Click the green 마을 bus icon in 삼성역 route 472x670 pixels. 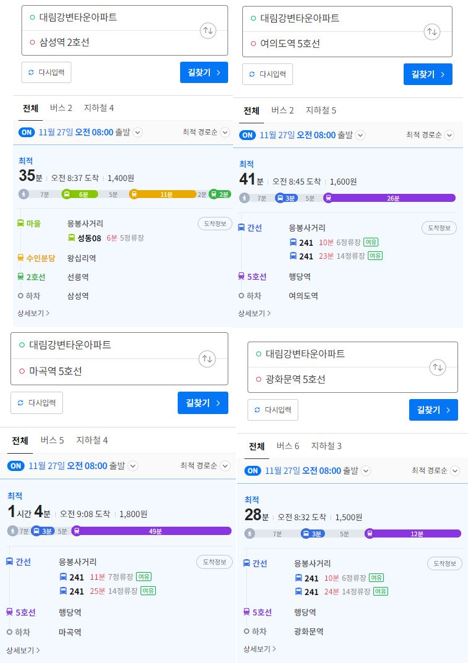click(20, 223)
